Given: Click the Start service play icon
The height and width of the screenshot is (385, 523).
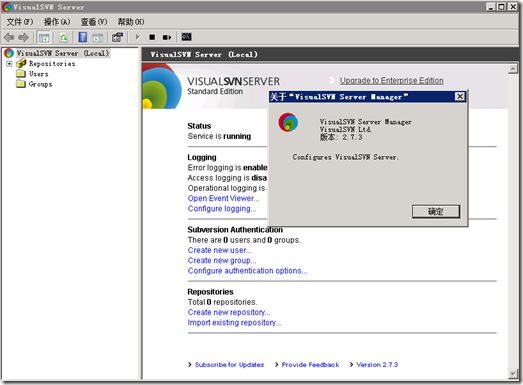Looking at the screenshot, I should click(137, 37).
